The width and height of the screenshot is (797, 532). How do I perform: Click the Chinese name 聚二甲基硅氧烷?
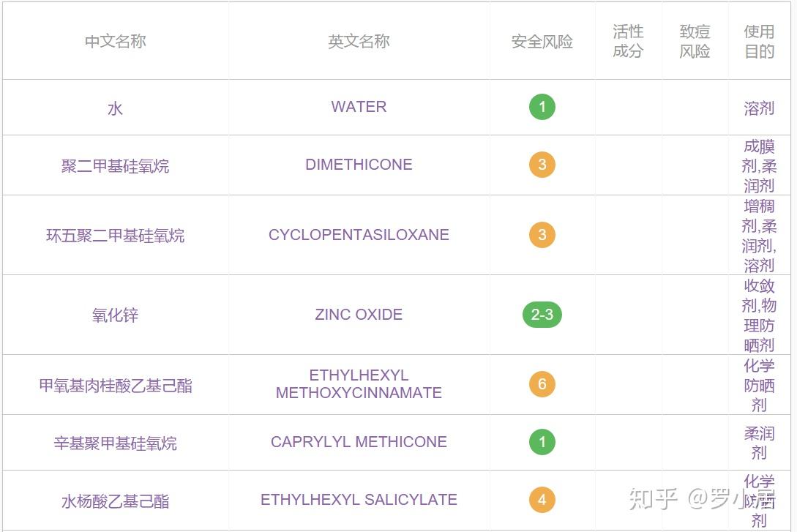point(116,166)
